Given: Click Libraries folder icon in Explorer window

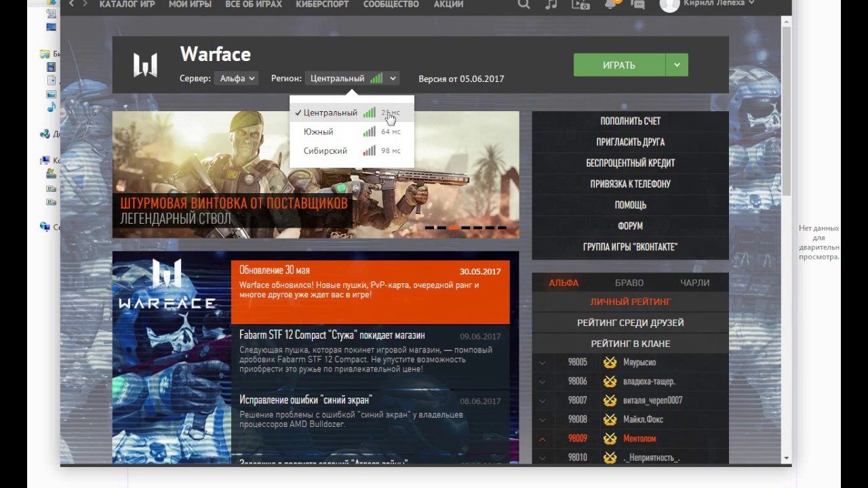Looking at the screenshot, I should point(45,54).
